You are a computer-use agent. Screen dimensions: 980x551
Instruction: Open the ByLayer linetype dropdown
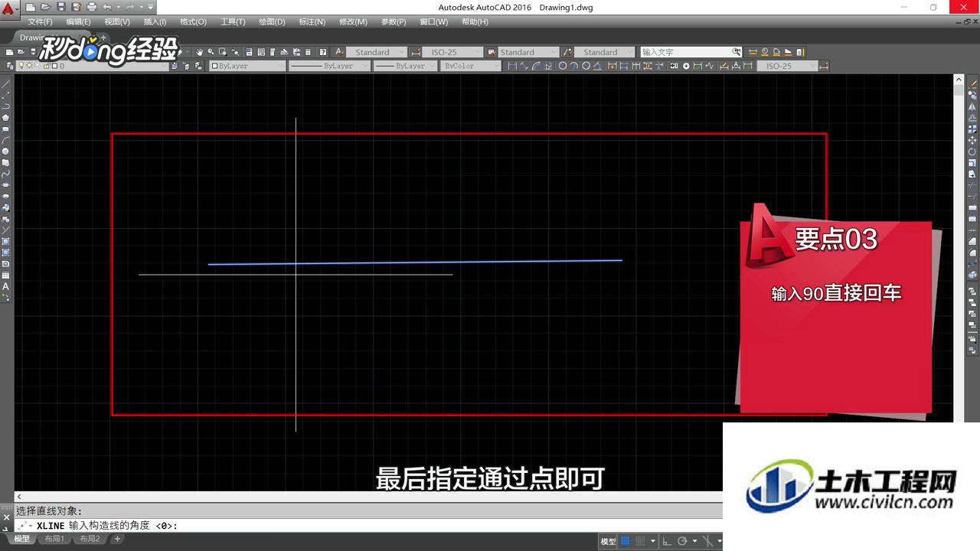pyautogui.click(x=329, y=66)
